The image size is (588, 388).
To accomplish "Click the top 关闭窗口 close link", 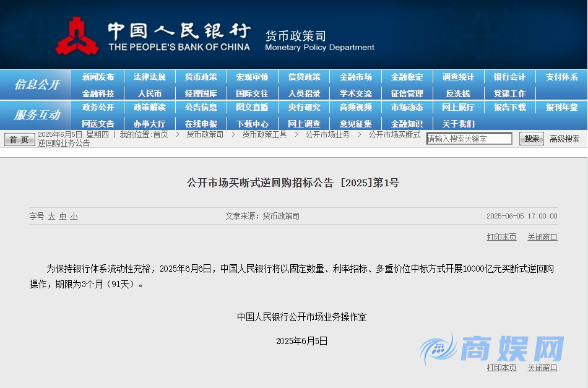I will 542,237.
